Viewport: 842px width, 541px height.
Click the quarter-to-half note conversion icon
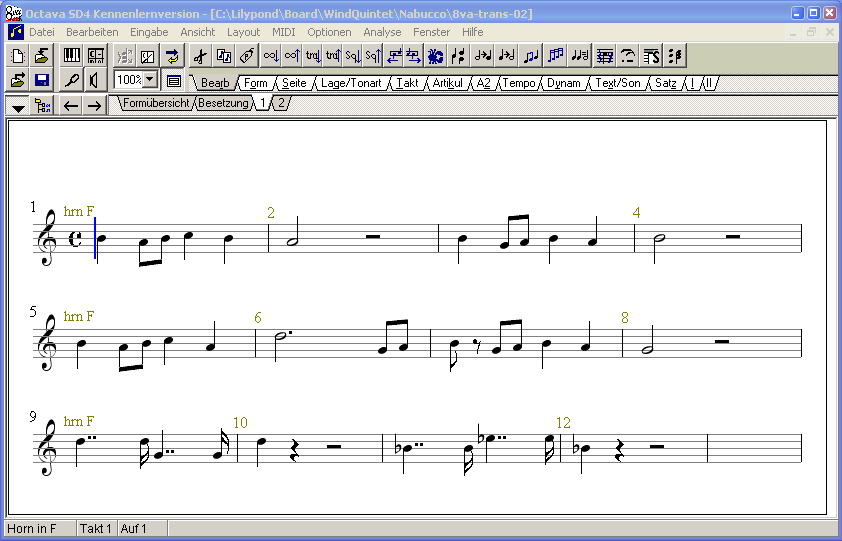coord(506,56)
